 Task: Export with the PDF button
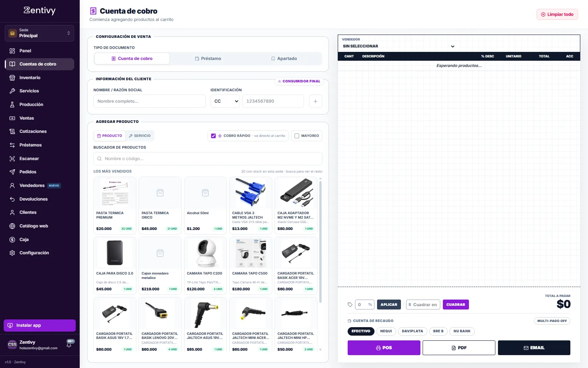coord(459,348)
